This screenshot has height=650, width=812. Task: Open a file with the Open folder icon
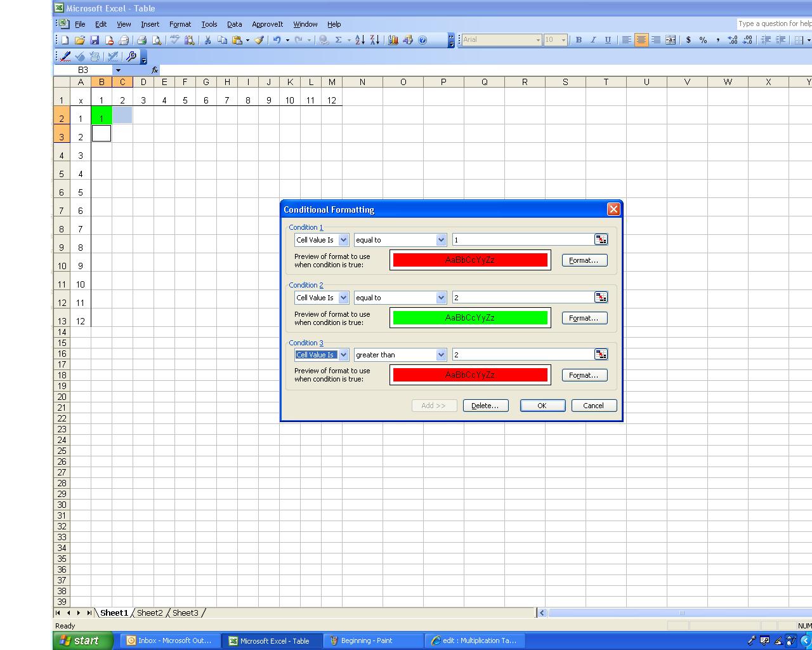pyautogui.click(x=80, y=40)
